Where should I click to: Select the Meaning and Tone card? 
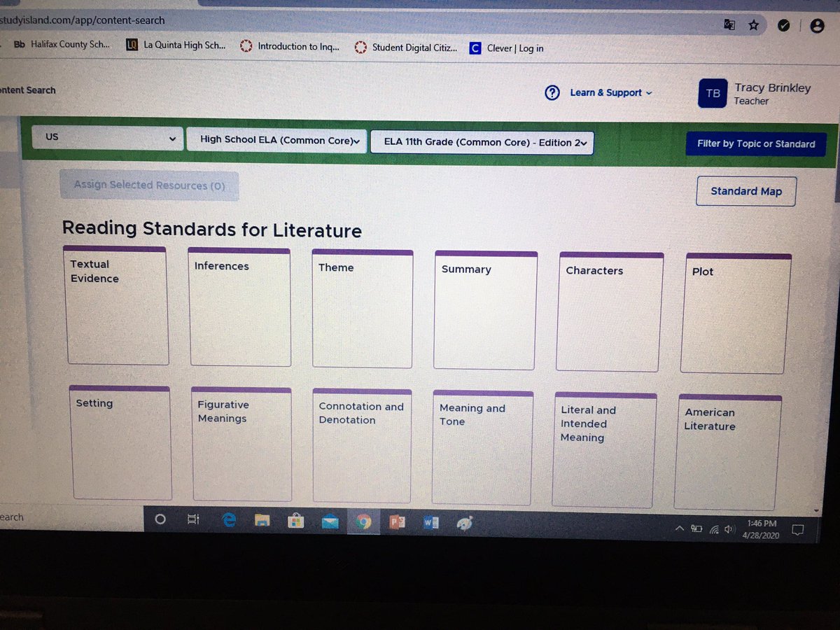[482, 448]
